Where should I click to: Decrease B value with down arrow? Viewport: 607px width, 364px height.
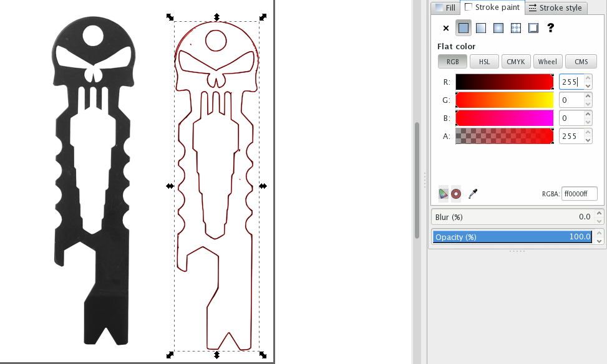coord(588,122)
